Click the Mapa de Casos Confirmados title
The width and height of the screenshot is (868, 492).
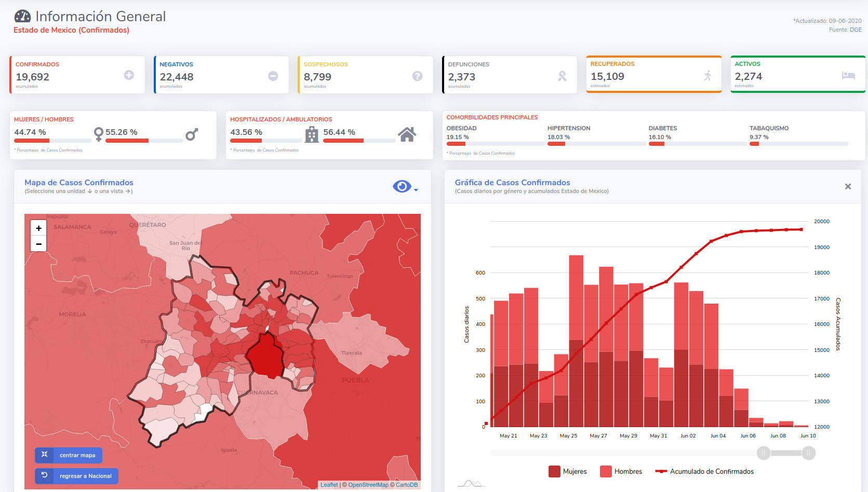(79, 183)
